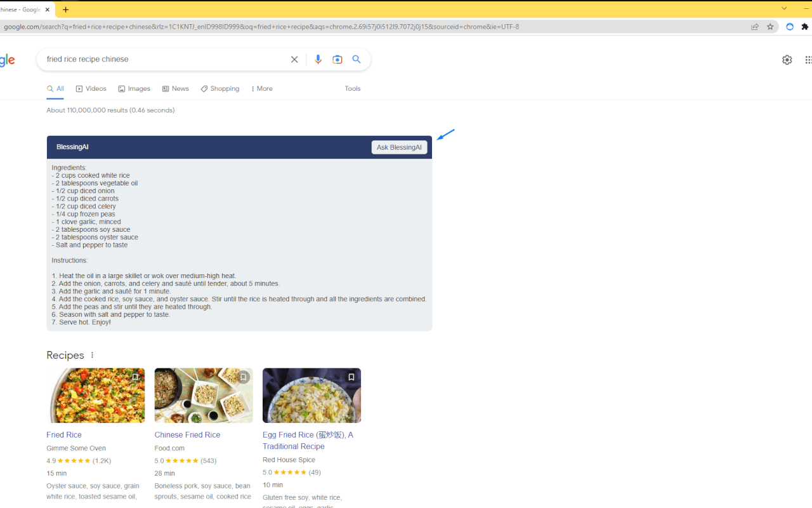Viewport: 812px width, 508px height.
Task: Open the browser extensions puzzle icon
Action: [x=804, y=27]
